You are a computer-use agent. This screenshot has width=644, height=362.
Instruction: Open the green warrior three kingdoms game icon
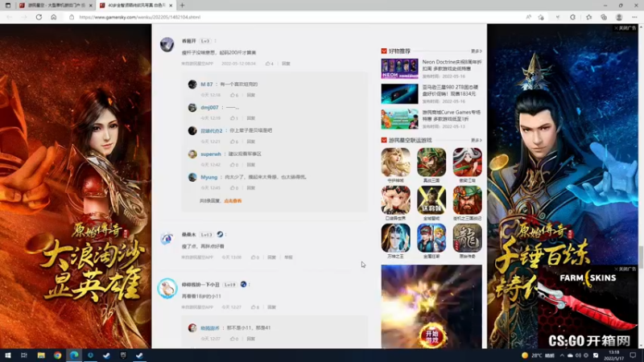[431, 162]
